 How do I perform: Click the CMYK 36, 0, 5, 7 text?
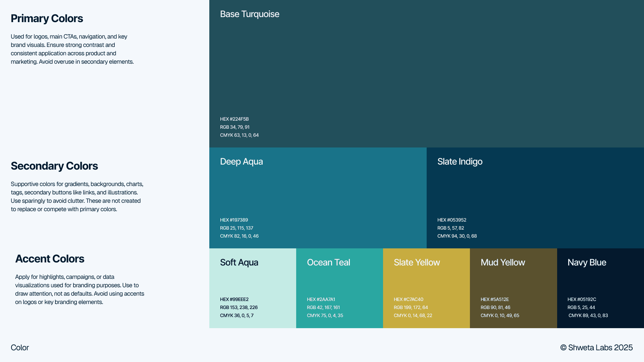click(236, 315)
